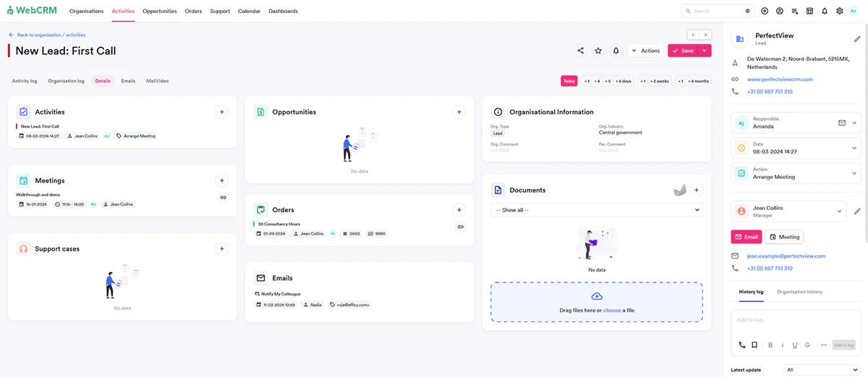
Task: Click the link icon in Meetings card
Action: (223, 197)
